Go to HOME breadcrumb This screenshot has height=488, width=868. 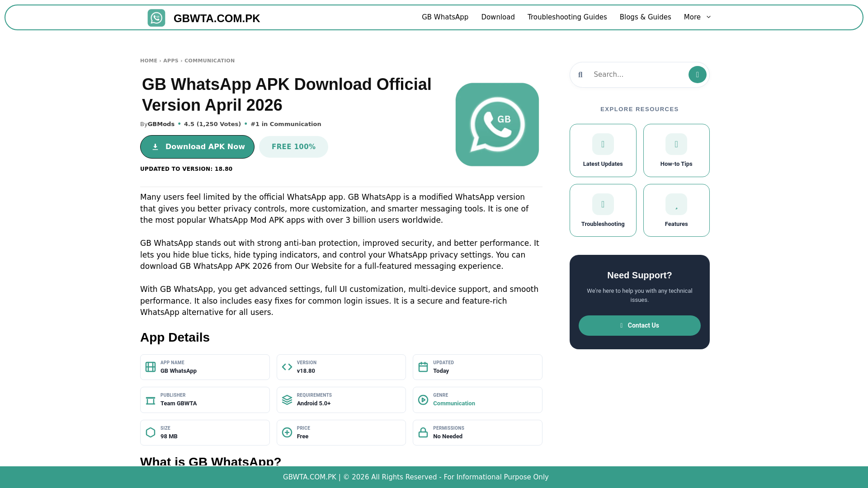point(149,61)
